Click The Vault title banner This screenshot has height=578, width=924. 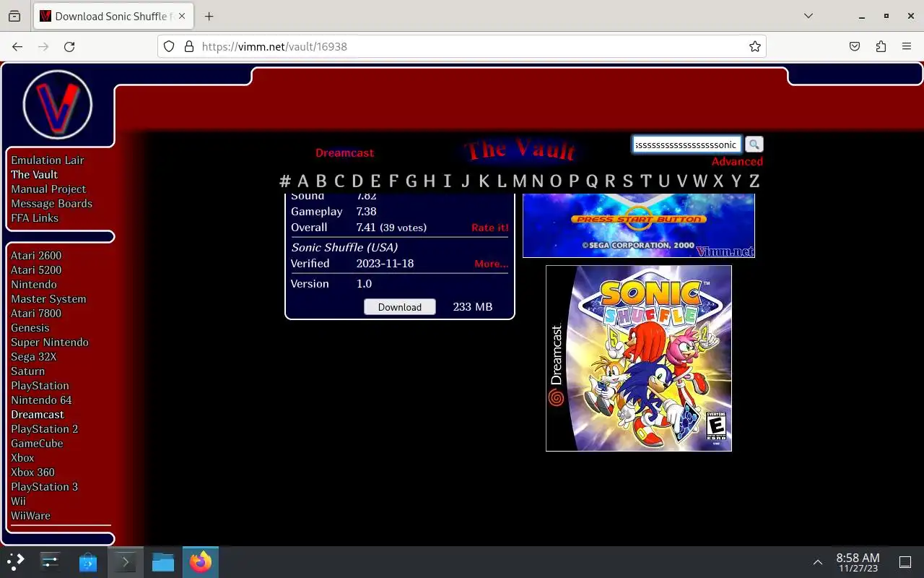[520, 150]
